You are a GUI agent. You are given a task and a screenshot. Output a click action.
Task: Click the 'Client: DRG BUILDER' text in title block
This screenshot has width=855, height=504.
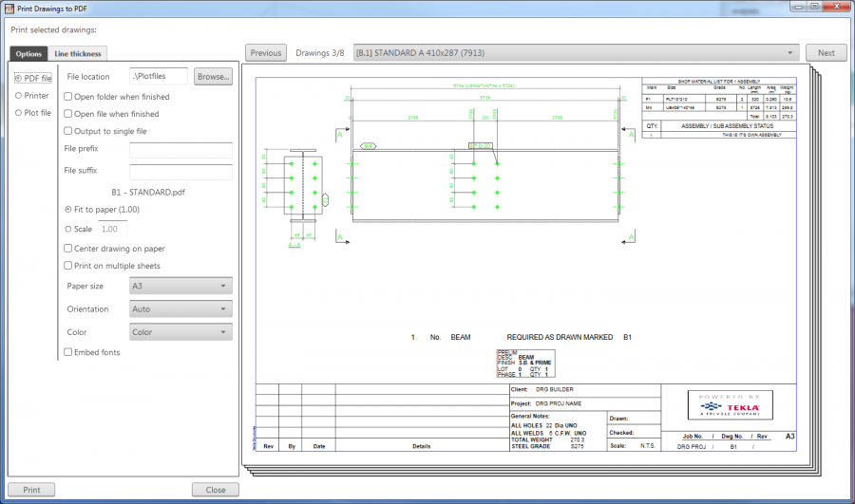coord(542,389)
